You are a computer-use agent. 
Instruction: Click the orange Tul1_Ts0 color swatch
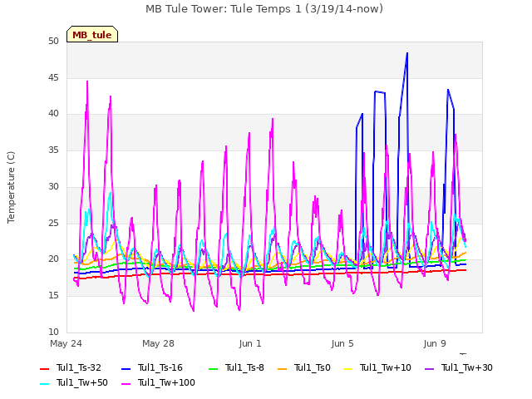pyautogui.click(x=282, y=369)
